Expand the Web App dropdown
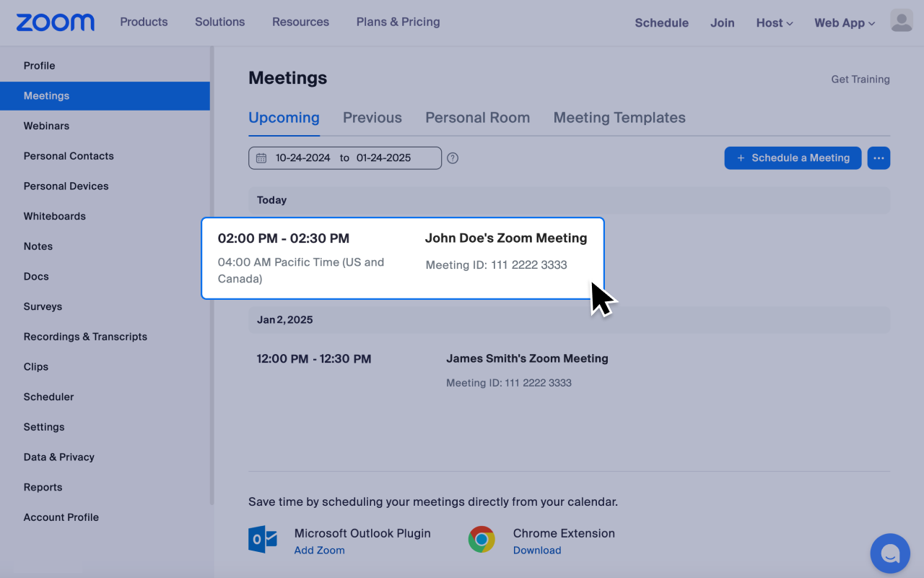 pos(844,23)
